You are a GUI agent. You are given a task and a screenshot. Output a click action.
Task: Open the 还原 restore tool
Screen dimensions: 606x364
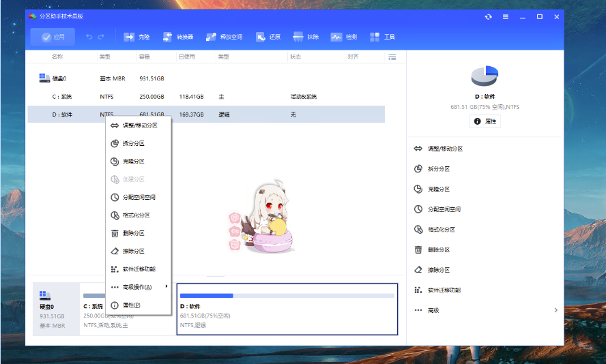[268, 37]
